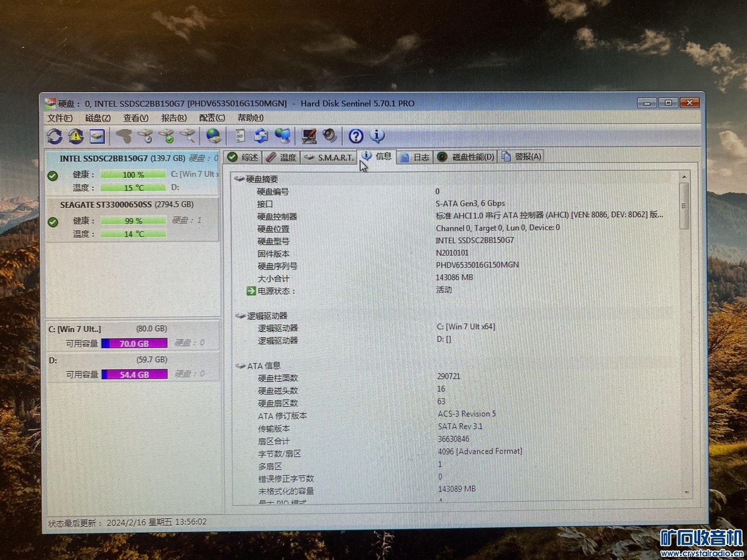The width and height of the screenshot is (747, 560).
Task: Click the globe with disk toolbar icon
Action: pyautogui.click(x=213, y=136)
